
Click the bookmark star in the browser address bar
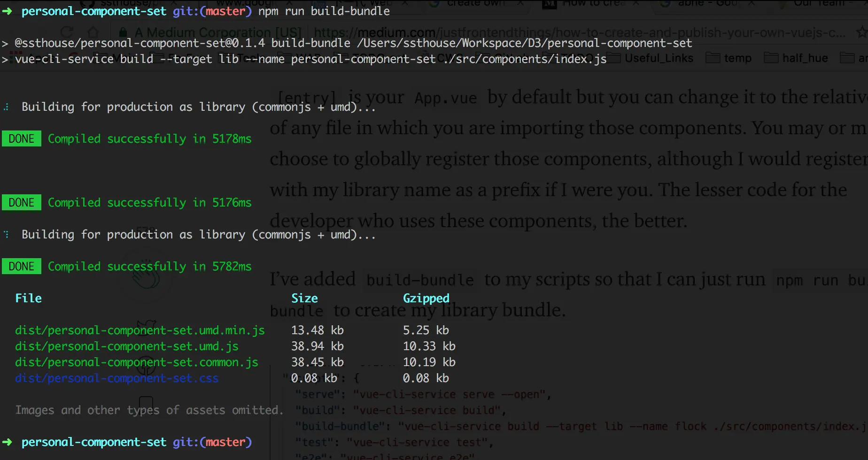pyautogui.click(x=862, y=32)
